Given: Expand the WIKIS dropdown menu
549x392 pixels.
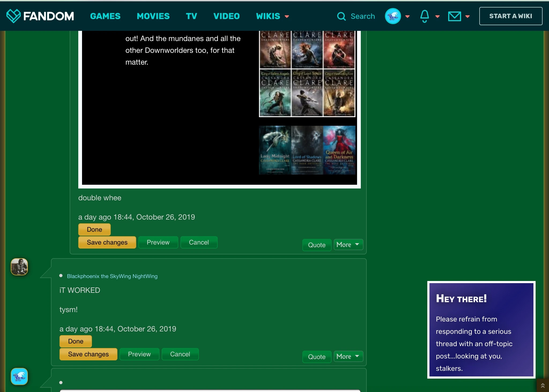Looking at the screenshot, I should pyautogui.click(x=272, y=16).
